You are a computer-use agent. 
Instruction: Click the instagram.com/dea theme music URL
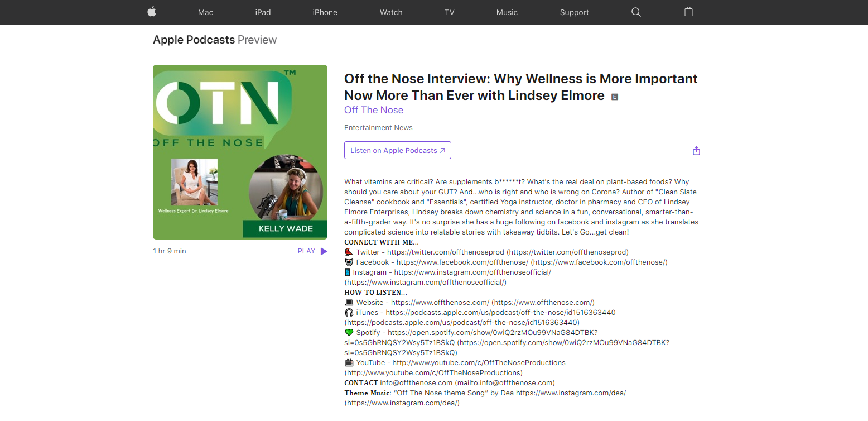pyautogui.click(x=571, y=393)
